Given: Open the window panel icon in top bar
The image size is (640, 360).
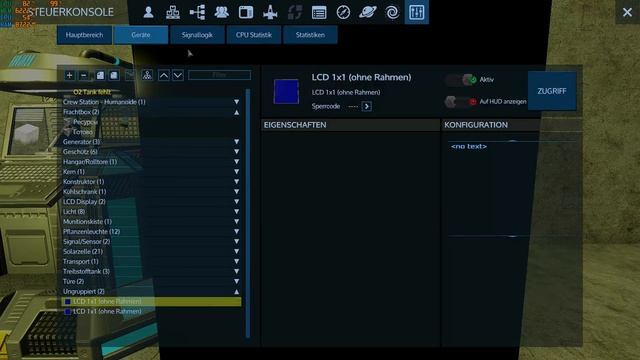Looking at the screenshot, I should coord(246,12).
